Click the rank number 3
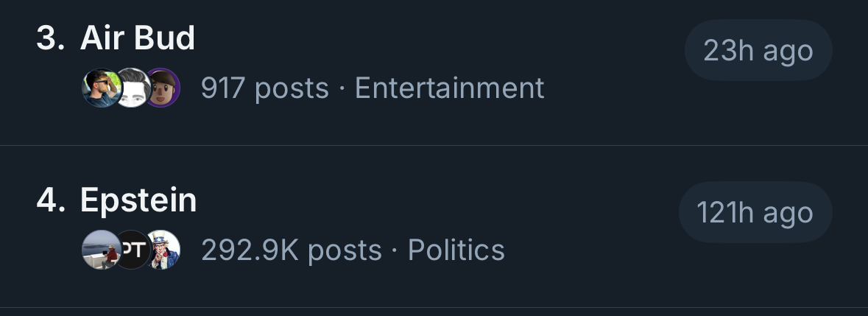Image resolution: width=868 pixels, height=316 pixels. click(x=50, y=38)
